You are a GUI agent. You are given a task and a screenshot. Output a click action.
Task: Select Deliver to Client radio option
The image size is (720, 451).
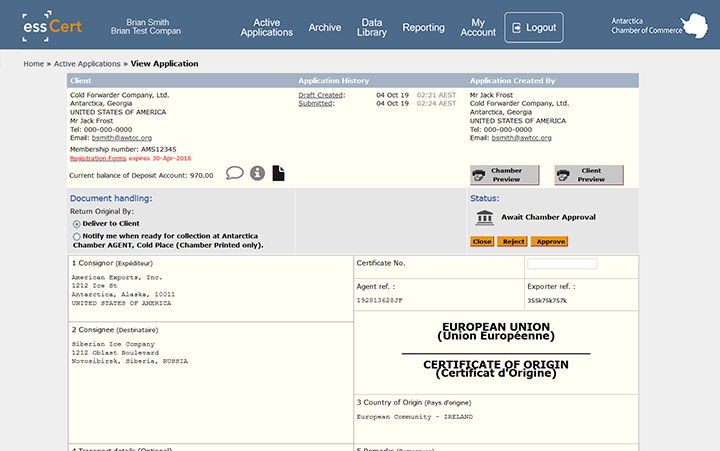(77, 224)
